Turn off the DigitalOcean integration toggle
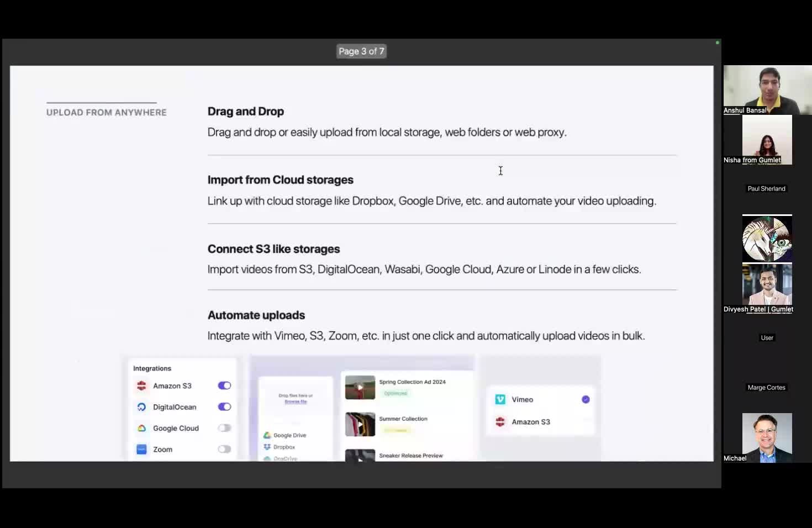This screenshot has width=812, height=528. pos(224,406)
